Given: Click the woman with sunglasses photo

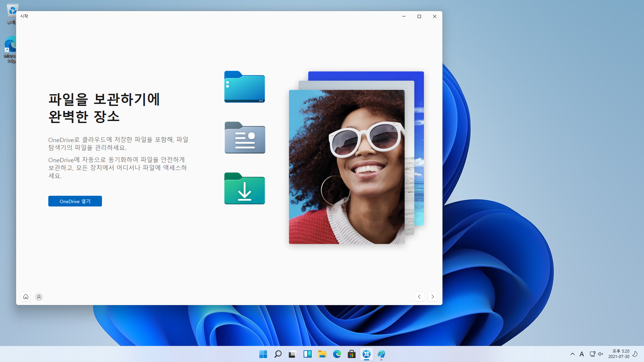Looking at the screenshot, I should pyautogui.click(x=347, y=167).
